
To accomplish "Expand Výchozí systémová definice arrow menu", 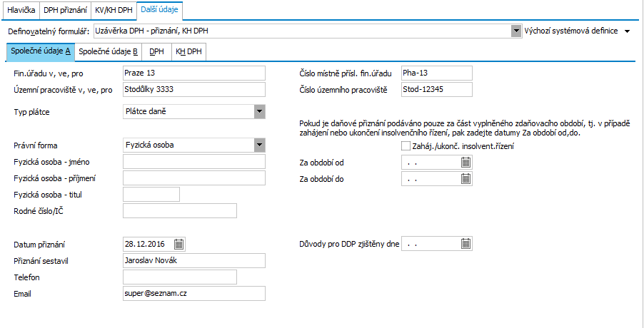I will point(628,31).
